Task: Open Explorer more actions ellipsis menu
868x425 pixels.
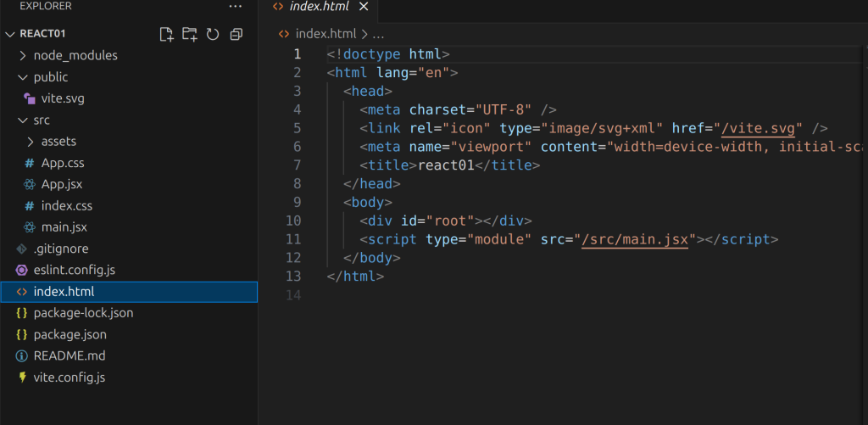Action: click(x=236, y=7)
